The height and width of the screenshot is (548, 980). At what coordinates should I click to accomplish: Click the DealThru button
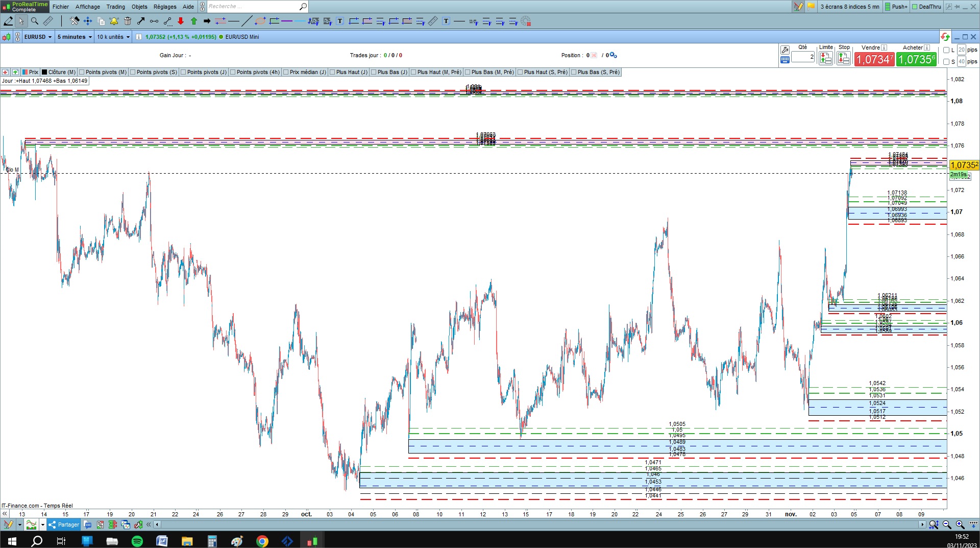(926, 7)
